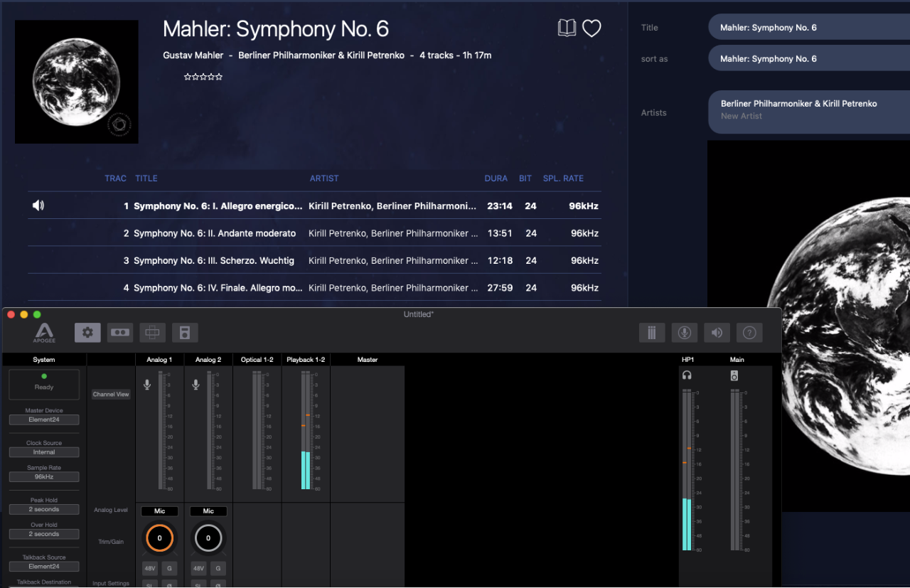Click the help question mark icon
The width and height of the screenshot is (910, 588).
(x=749, y=332)
